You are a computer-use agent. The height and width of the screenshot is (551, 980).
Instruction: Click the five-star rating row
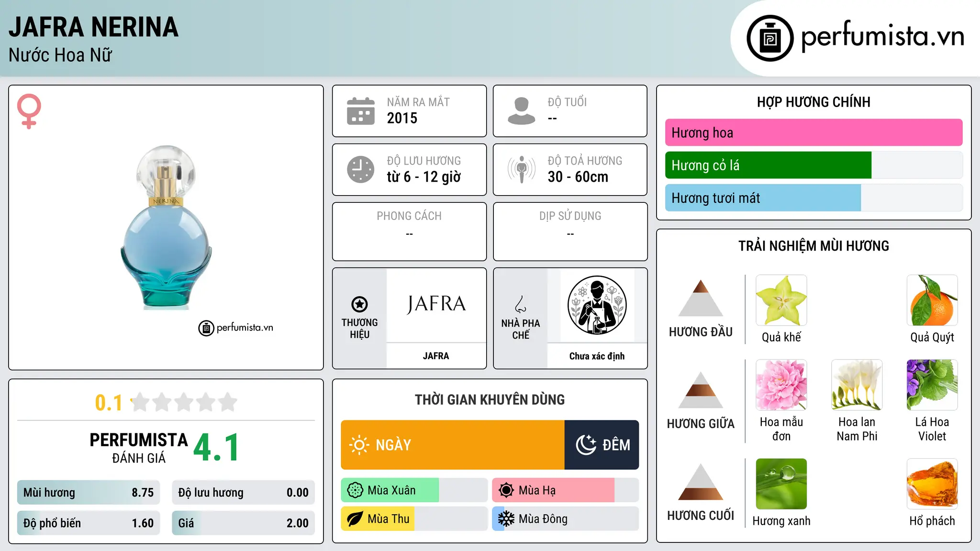[x=184, y=402]
